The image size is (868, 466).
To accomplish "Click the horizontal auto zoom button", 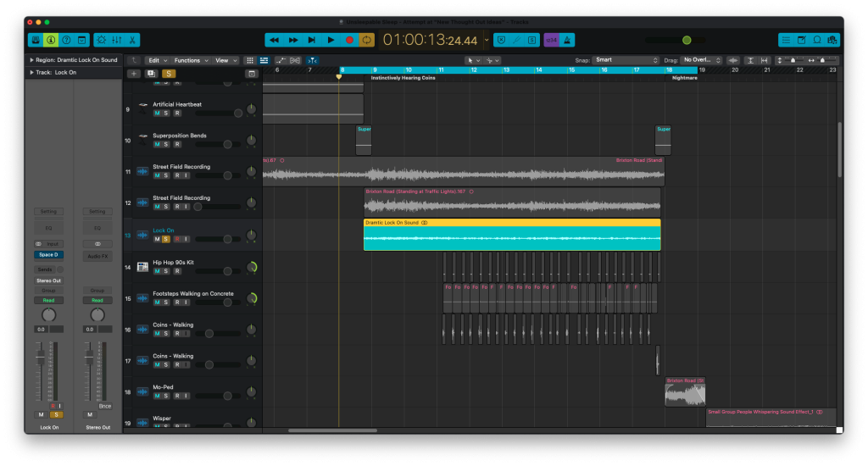I will click(765, 60).
